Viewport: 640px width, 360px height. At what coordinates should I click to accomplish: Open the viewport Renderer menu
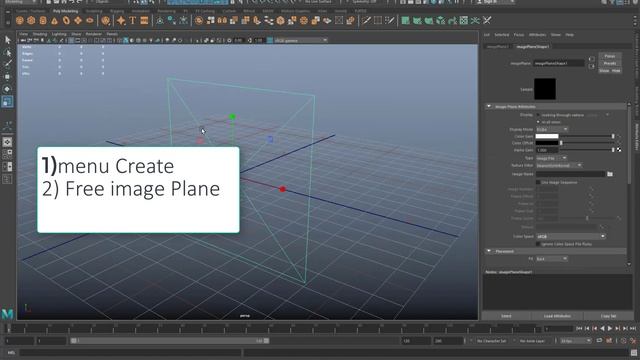coord(93,34)
